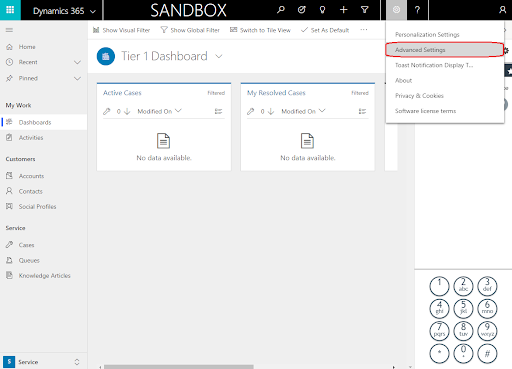Image resolution: width=512 pixels, height=369 pixels.
Task: Toggle sort arrow in Active Cases
Action: 127,111
